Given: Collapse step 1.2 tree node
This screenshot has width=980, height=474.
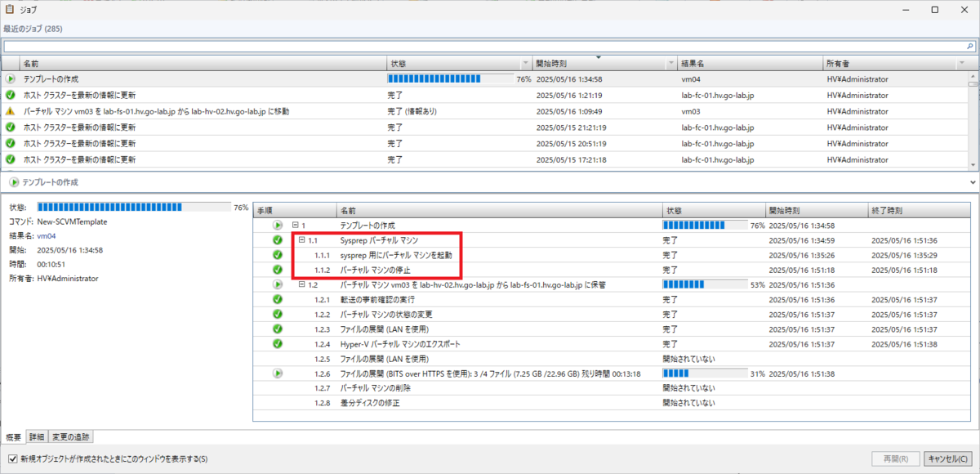Looking at the screenshot, I should click(302, 284).
